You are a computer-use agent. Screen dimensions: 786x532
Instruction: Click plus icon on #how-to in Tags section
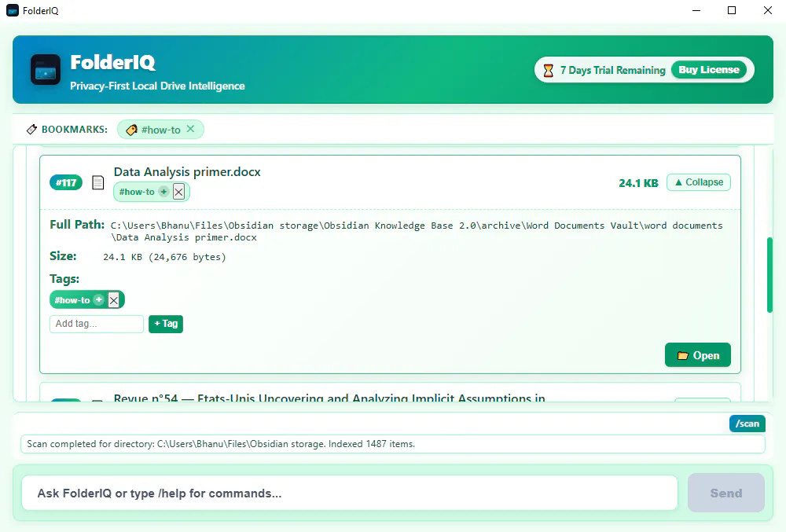tap(99, 300)
